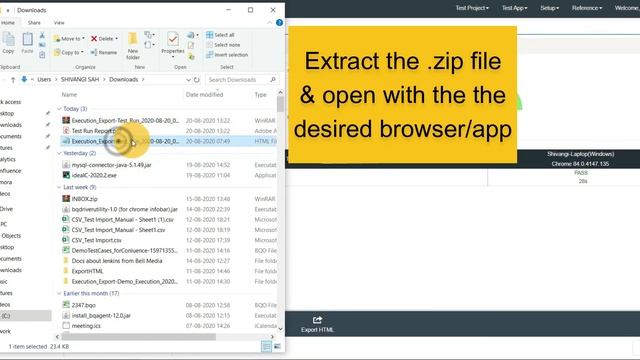Click the Rename button in ribbon
The height and width of the screenshot is (360, 640).
click(104, 52)
